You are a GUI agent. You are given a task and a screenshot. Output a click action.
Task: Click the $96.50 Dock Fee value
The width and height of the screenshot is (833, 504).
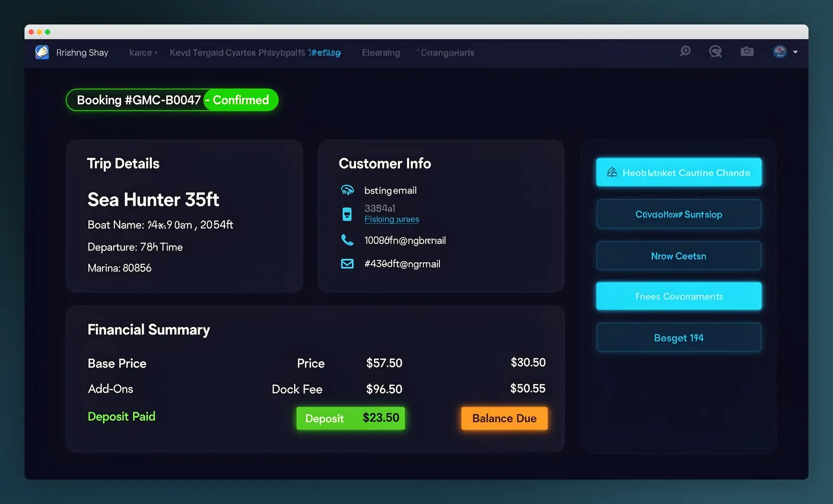[x=384, y=389]
